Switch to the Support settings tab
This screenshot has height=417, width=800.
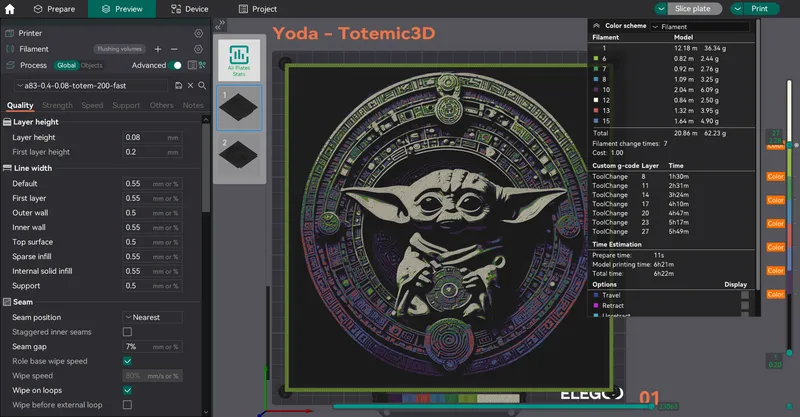[x=126, y=105]
